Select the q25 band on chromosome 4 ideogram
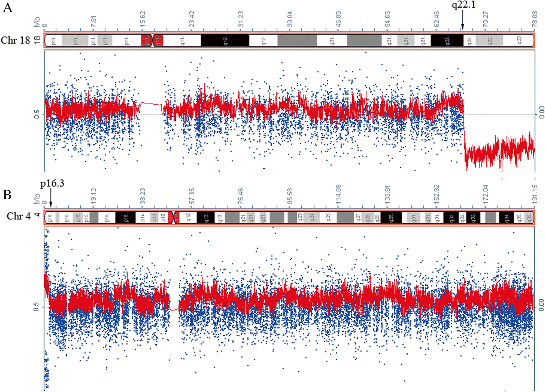The image size is (545, 392). [329, 217]
